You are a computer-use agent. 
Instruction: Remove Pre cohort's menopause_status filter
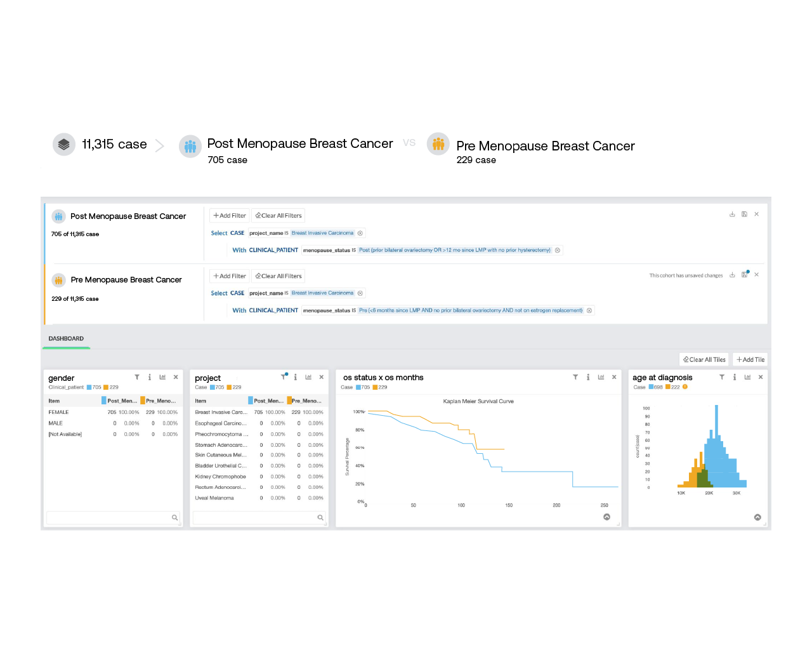(x=589, y=310)
